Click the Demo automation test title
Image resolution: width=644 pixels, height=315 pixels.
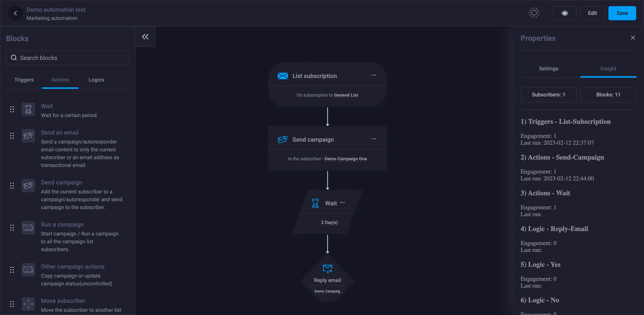point(56,10)
